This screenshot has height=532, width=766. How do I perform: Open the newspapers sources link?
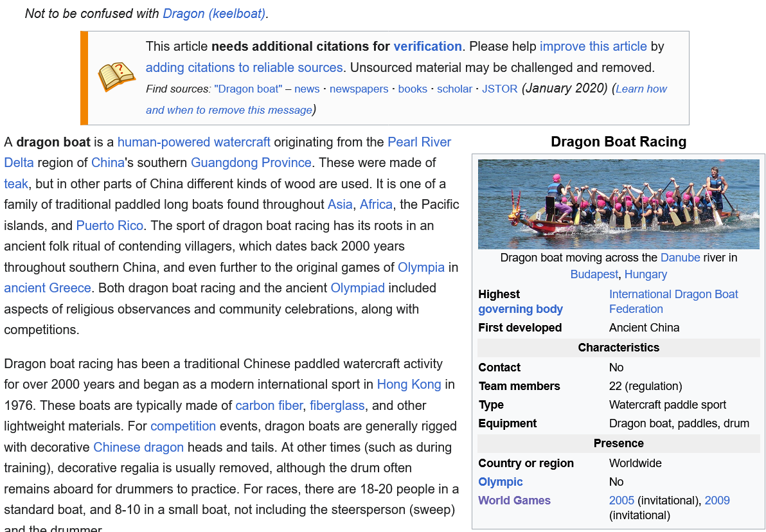[359, 89]
